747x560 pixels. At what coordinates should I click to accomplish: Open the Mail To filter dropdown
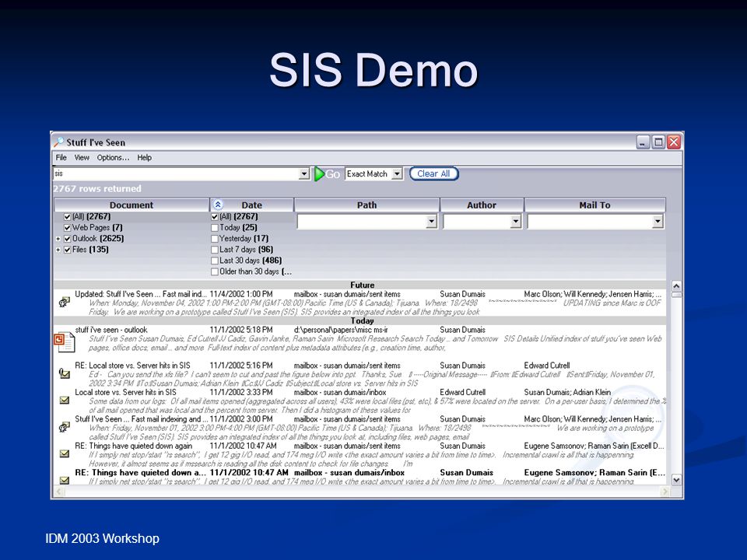658,222
